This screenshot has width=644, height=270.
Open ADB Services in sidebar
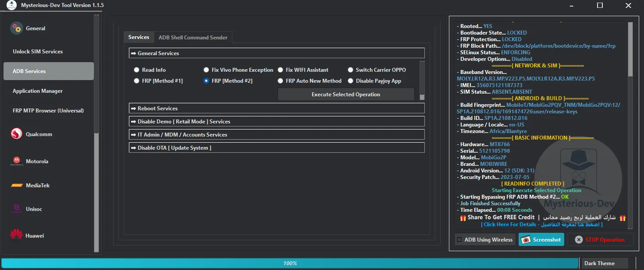(49, 71)
